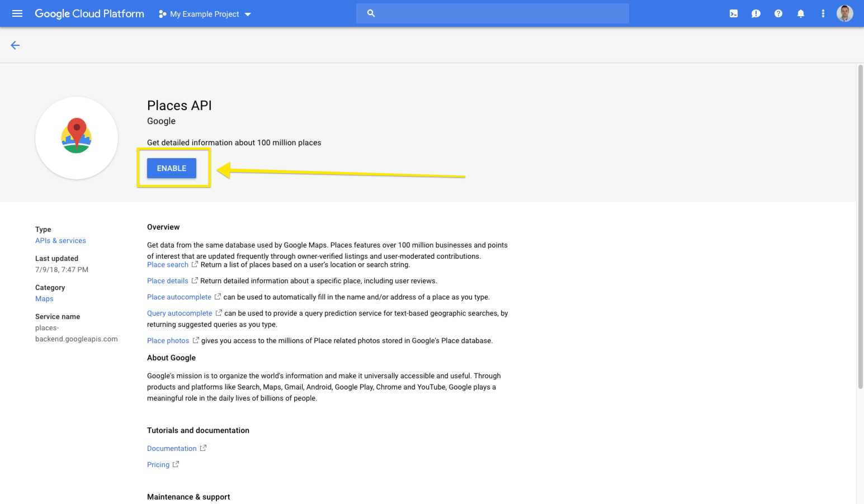Click the search magnifier icon
The height and width of the screenshot is (504, 864).
[x=371, y=13]
